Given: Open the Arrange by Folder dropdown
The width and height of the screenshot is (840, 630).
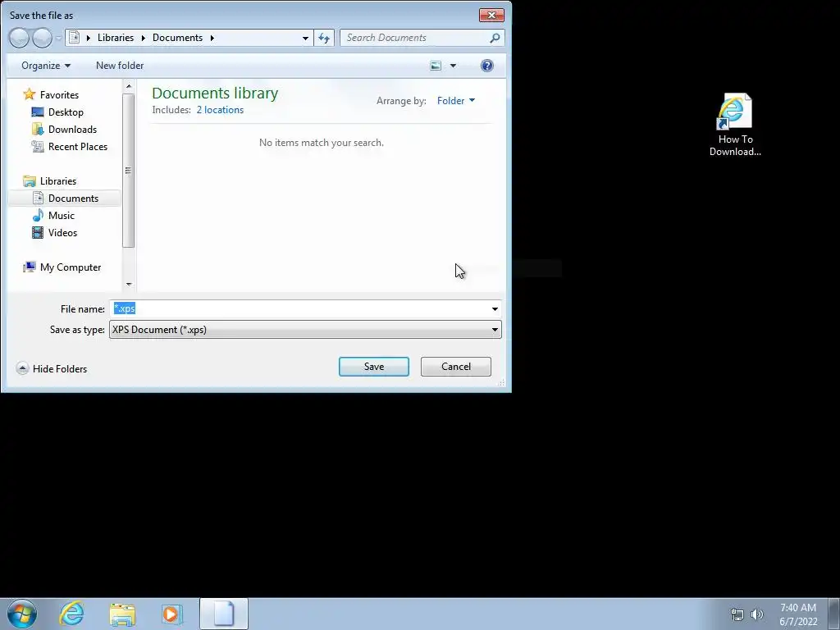Looking at the screenshot, I should 456,101.
